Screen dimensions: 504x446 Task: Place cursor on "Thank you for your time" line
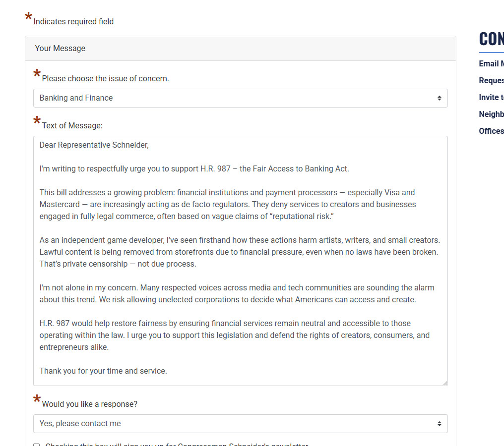(x=103, y=371)
